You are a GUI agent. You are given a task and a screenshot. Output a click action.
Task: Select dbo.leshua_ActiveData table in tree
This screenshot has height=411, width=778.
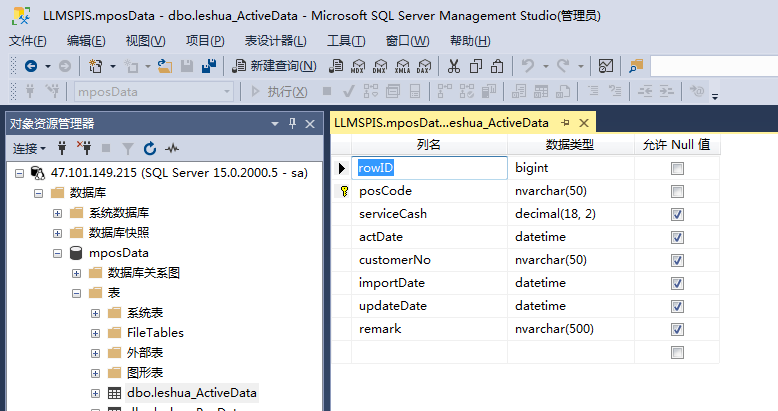coord(192,393)
